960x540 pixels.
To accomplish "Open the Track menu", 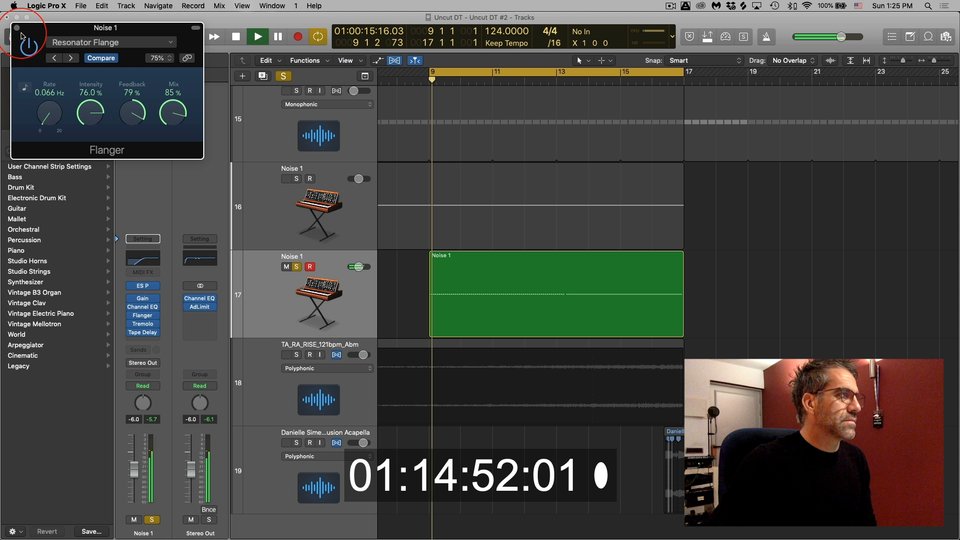I will point(126,6).
